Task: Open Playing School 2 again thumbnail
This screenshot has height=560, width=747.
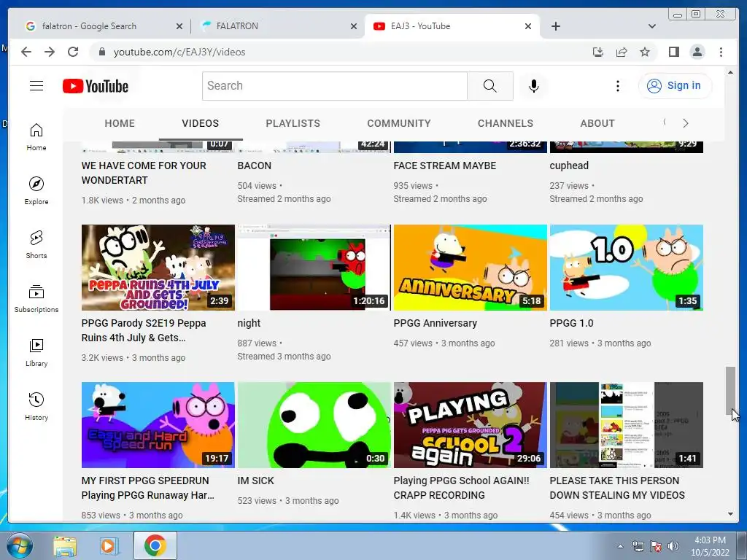Action: [471, 425]
